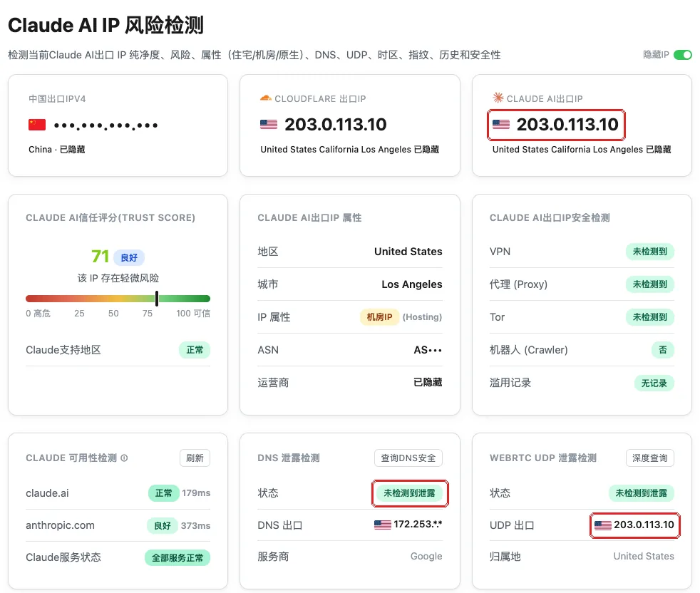Screen dimensions: 700x593
Task: Click the 归属地 United States value
Action: pos(644,556)
